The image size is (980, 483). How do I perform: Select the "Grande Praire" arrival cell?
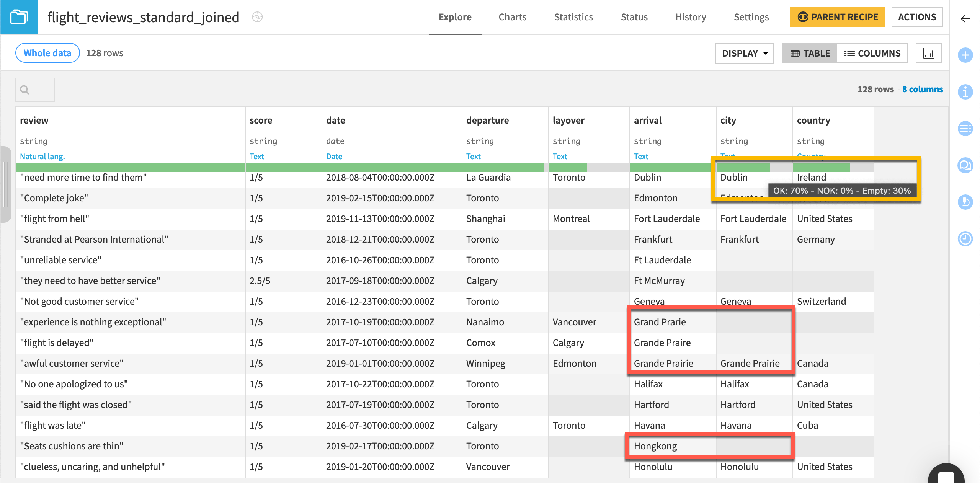tap(672, 343)
